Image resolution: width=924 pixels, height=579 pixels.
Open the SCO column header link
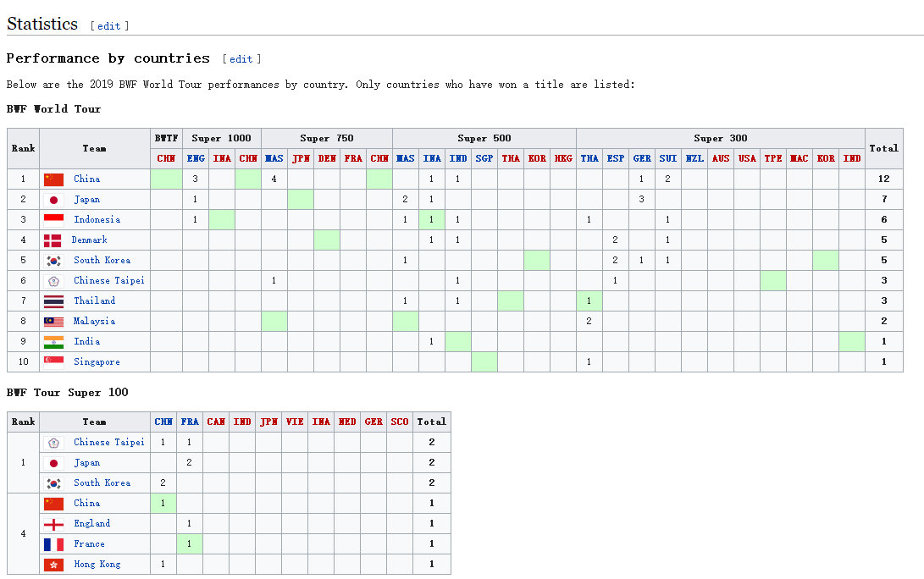pos(400,422)
